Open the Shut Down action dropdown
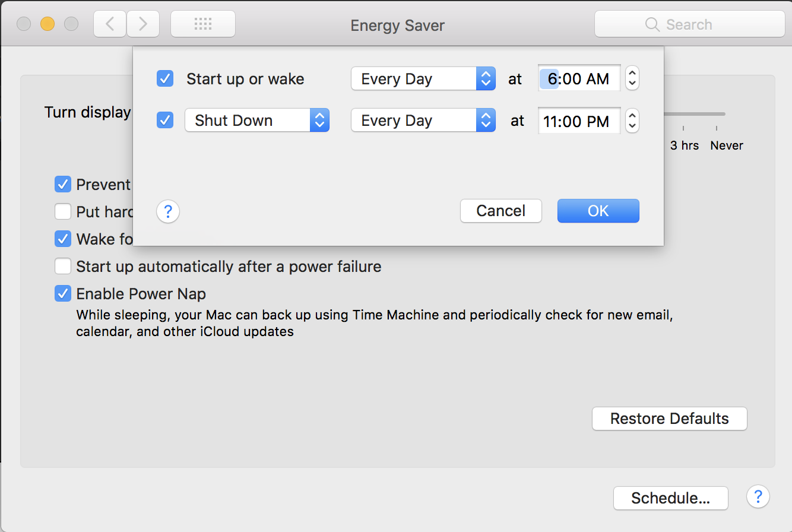792x532 pixels. 257,121
